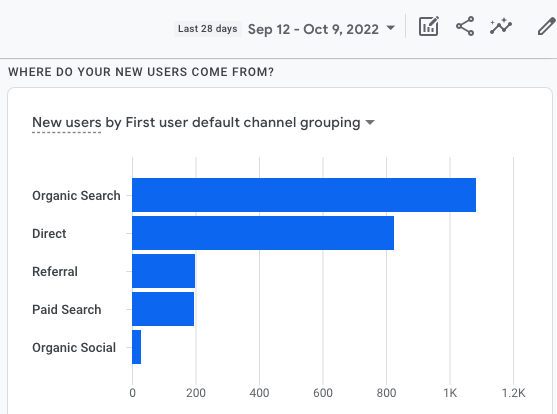Click the Organic Search axis label

point(76,196)
